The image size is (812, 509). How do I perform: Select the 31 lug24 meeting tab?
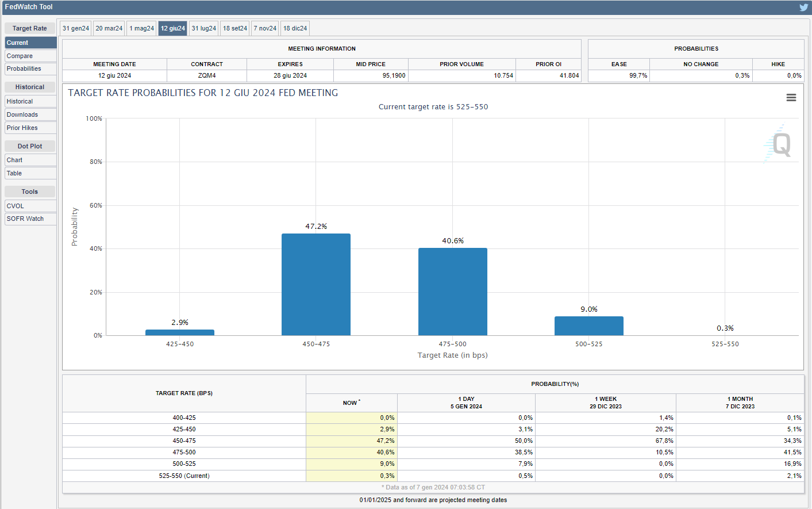203,28
